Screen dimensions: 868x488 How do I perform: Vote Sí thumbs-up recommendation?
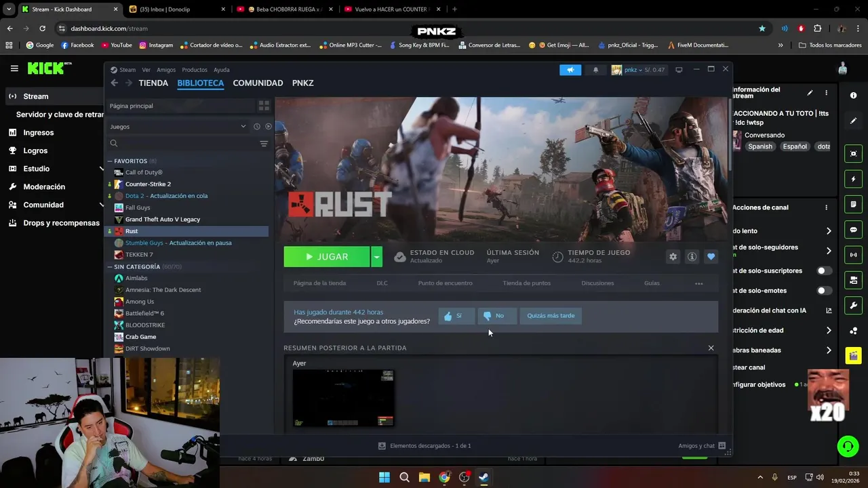[x=456, y=316]
